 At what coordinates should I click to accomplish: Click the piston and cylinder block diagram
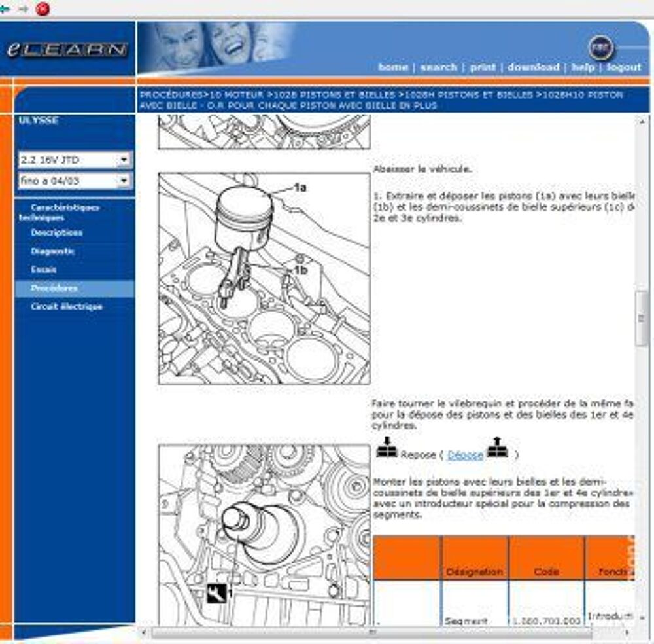(264, 279)
